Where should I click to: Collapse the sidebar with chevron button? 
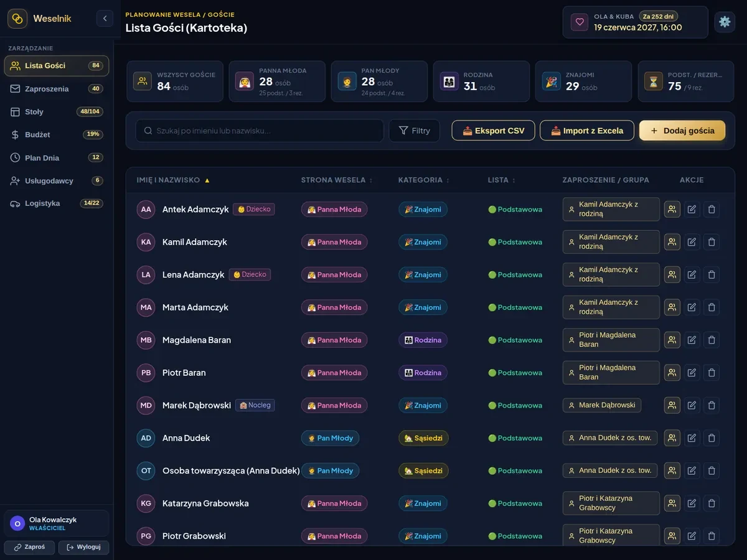pos(105,19)
